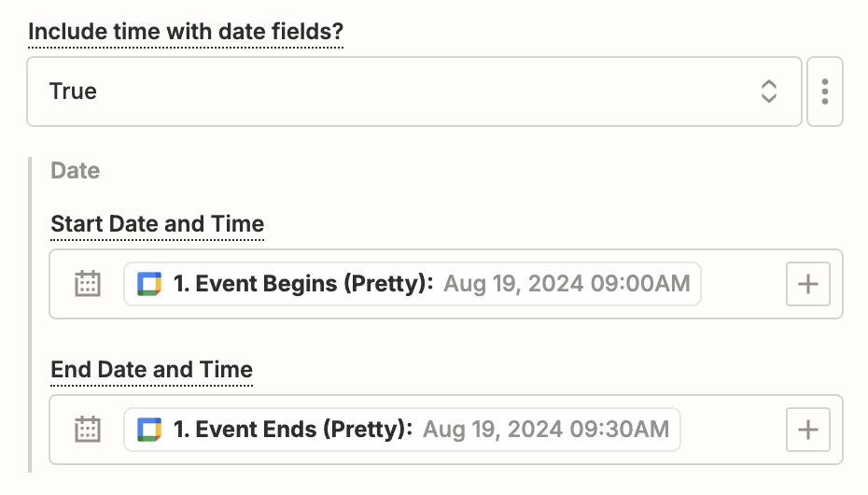Click the 'Aug 19, 2024 09:30AM' value
Screen dimensions: 868x495
(x=546, y=430)
